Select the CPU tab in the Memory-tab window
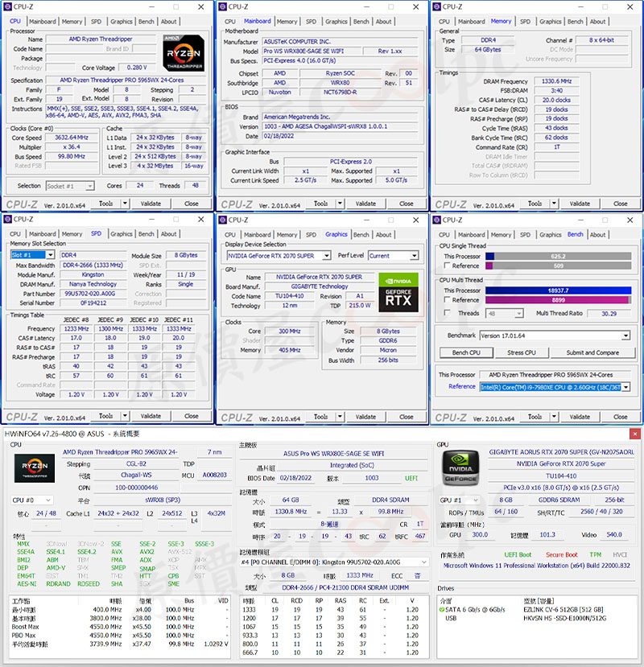This screenshot has width=644, height=667. 444,21
